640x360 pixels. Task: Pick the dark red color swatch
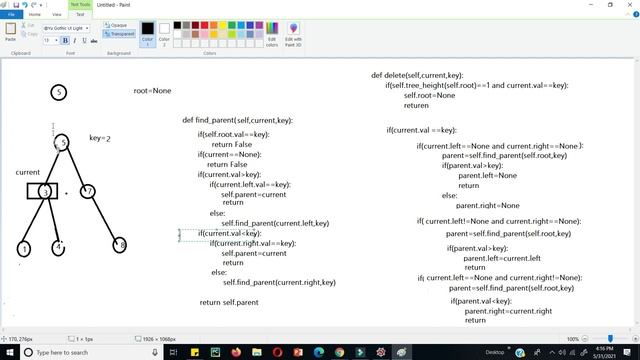click(196, 25)
